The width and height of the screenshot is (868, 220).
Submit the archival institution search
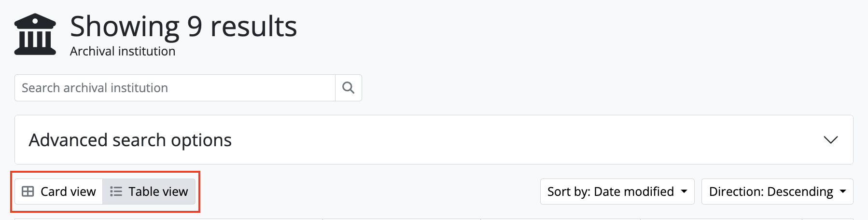click(348, 88)
